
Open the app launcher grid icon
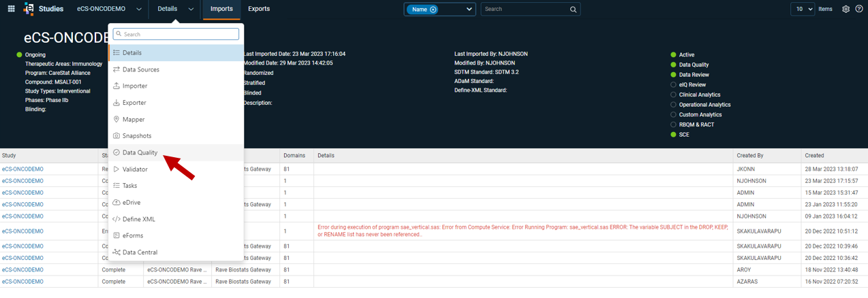(11, 9)
